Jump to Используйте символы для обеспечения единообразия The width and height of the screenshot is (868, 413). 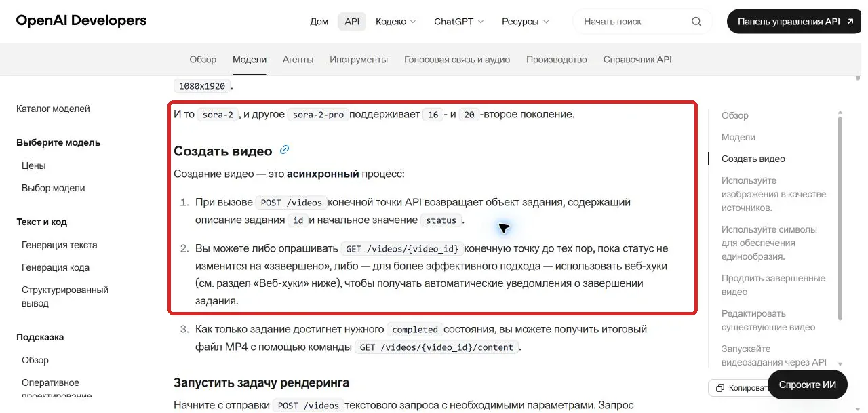click(769, 243)
